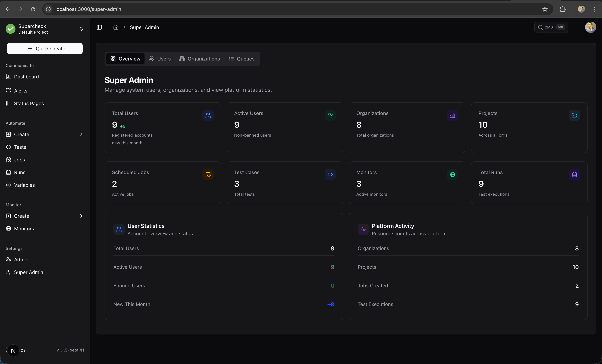Open Jobs in the sidebar

(x=20, y=160)
